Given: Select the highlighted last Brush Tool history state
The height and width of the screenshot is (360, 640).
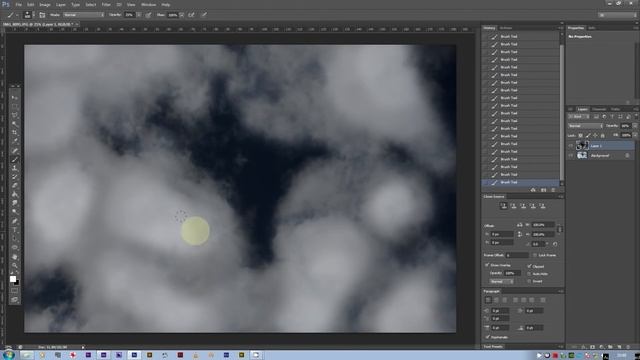Looking at the screenshot, I should click(x=520, y=182).
